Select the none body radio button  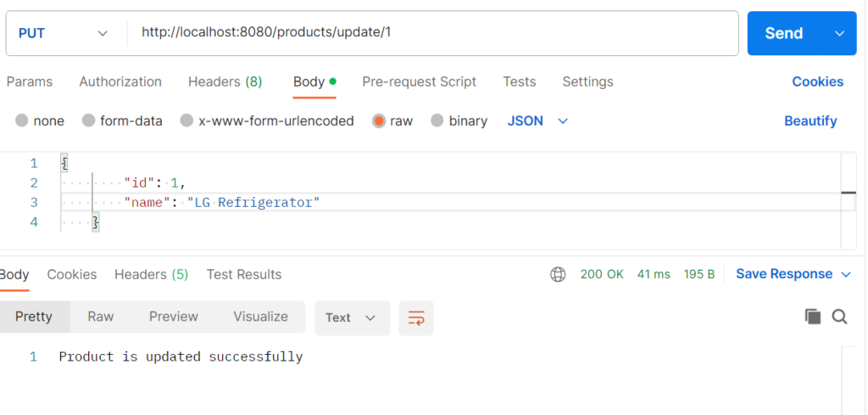pyautogui.click(x=21, y=121)
